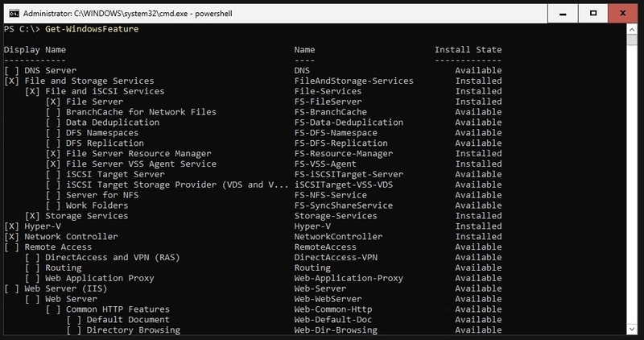Click the [X] marker beside Hyper-V
644x340 pixels.
pos(11,226)
